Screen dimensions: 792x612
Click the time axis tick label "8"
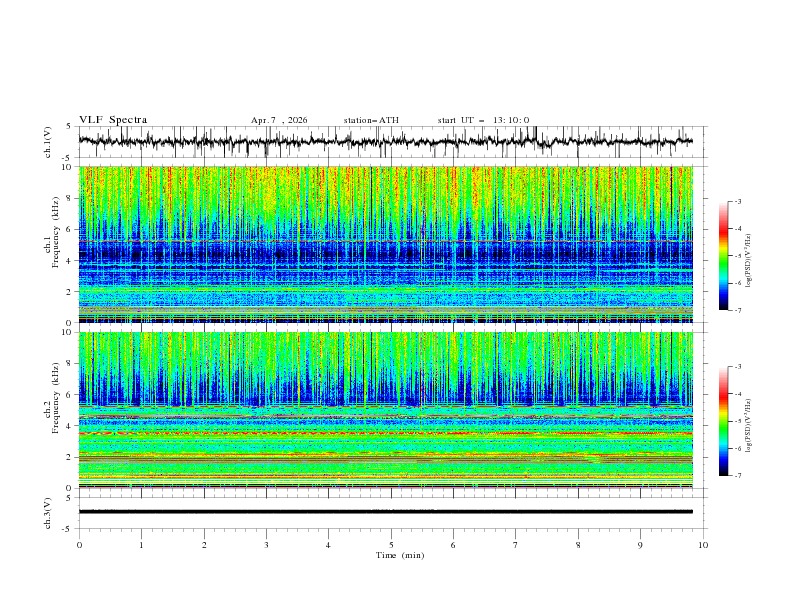pos(578,545)
